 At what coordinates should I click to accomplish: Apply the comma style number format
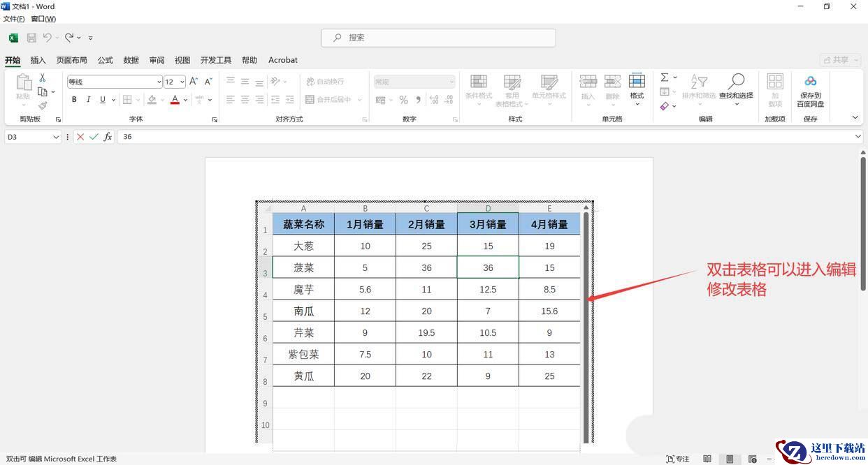(x=418, y=100)
